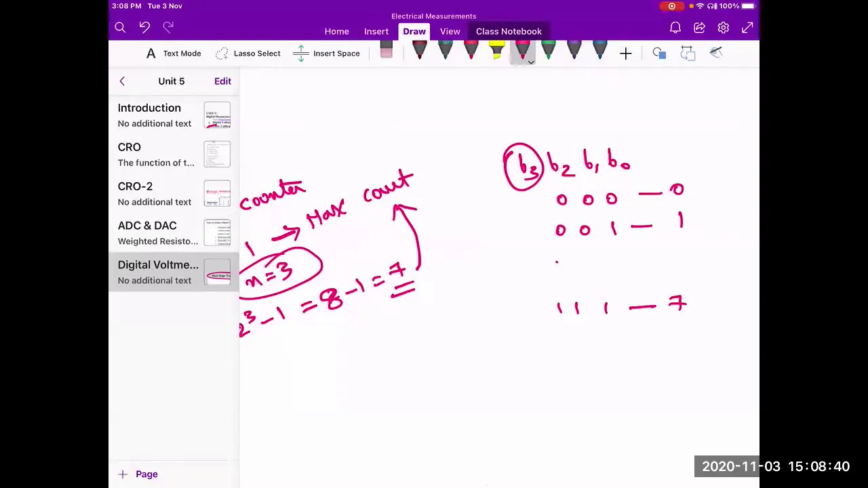Tap the clock in status bar
Screen dimensions: 868x488
click(127, 6)
